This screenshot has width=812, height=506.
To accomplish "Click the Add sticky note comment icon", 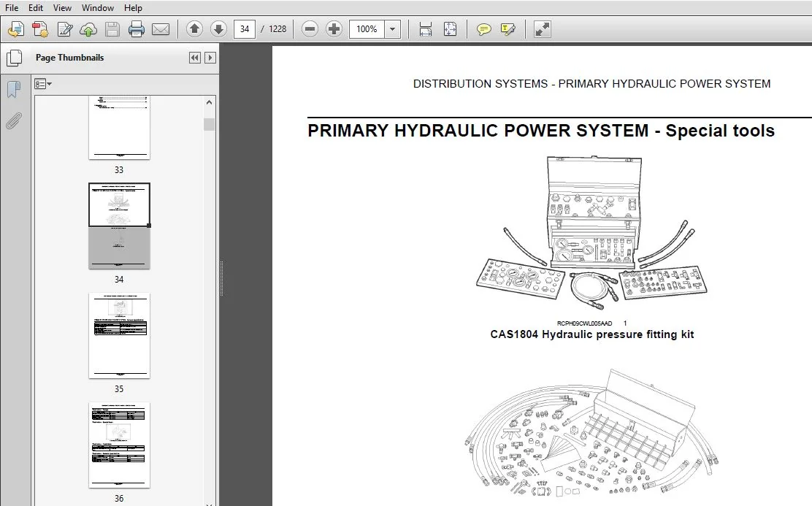I will [x=483, y=29].
